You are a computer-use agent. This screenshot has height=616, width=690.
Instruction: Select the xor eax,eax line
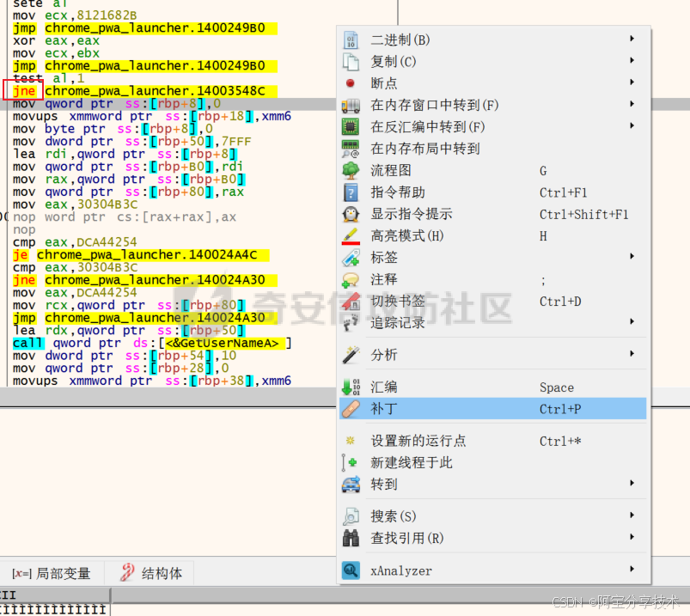point(56,41)
